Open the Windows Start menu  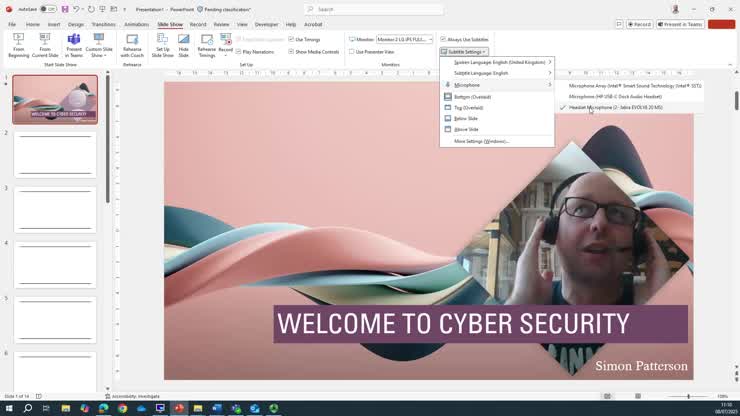pos(9,408)
